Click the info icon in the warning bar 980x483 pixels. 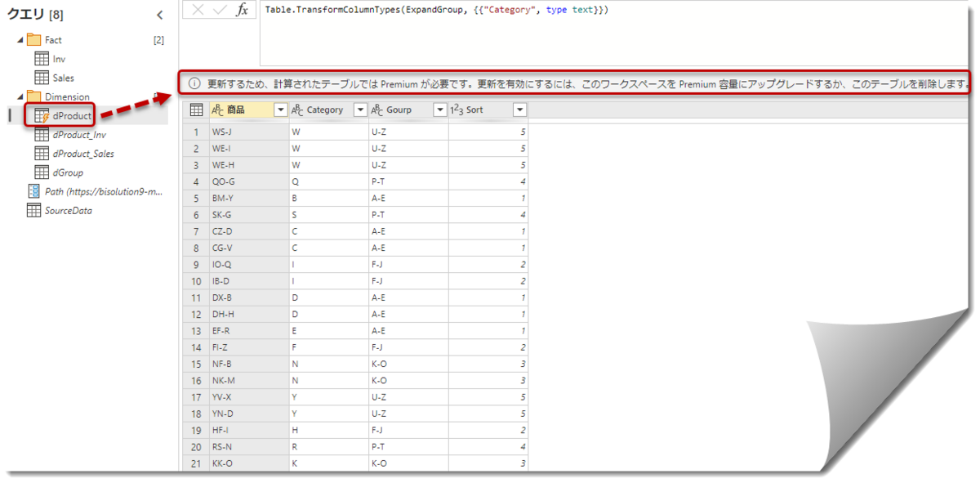point(194,83)
